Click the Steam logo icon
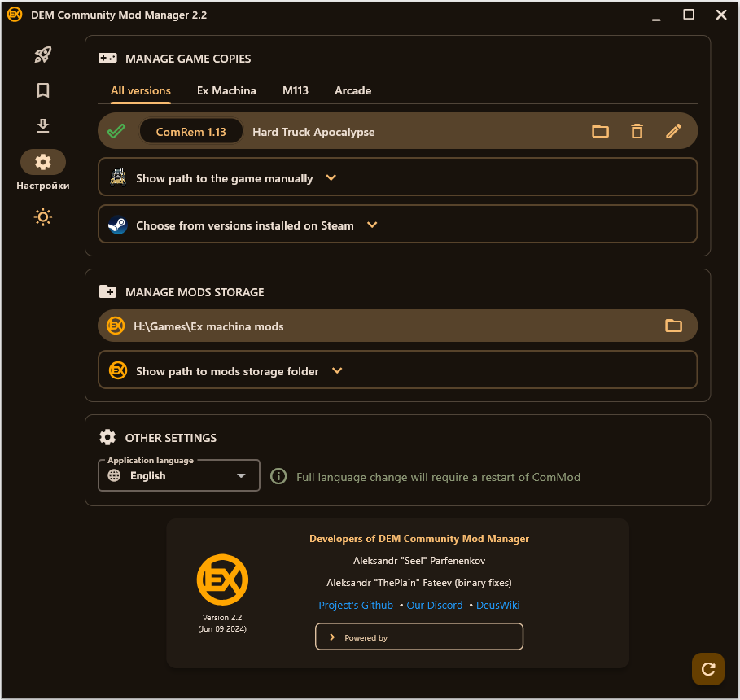 118,225
